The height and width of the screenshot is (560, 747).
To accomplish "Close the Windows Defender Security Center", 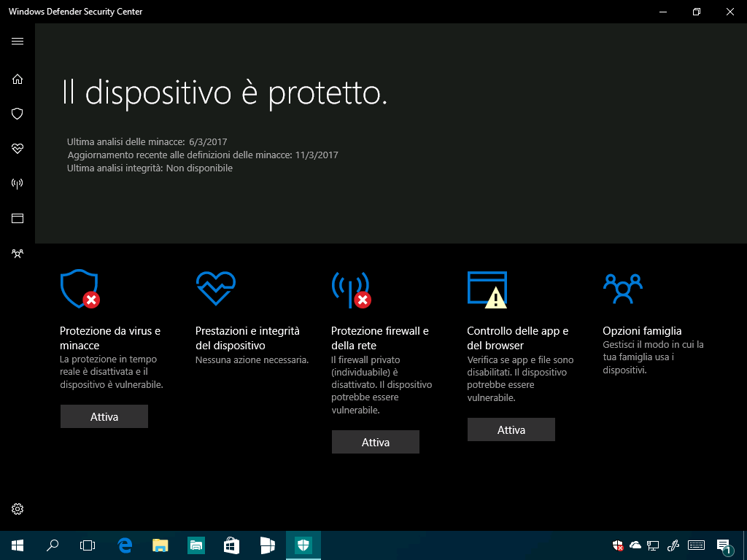I will click(729, 12).
